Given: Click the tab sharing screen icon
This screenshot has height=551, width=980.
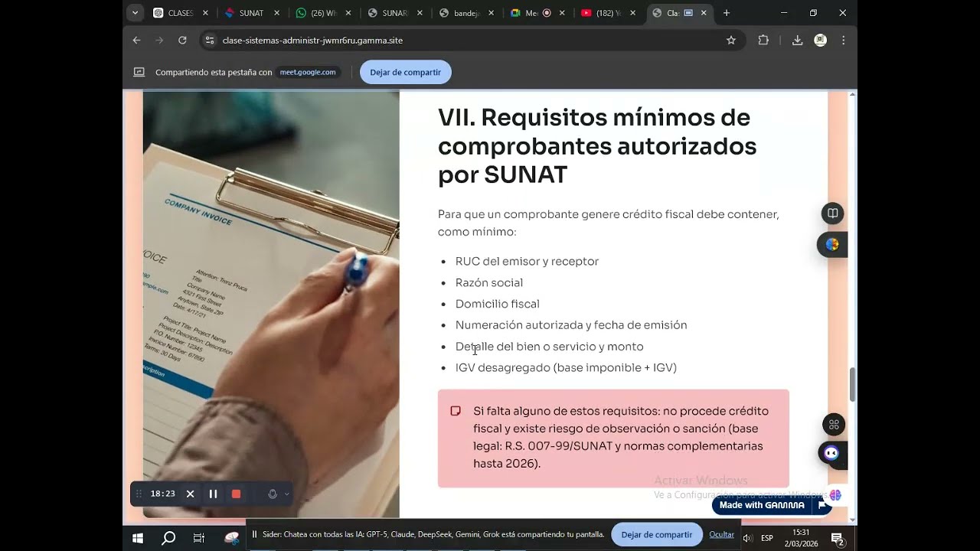Looking at the screenshot, I should [x=139, y=72].
